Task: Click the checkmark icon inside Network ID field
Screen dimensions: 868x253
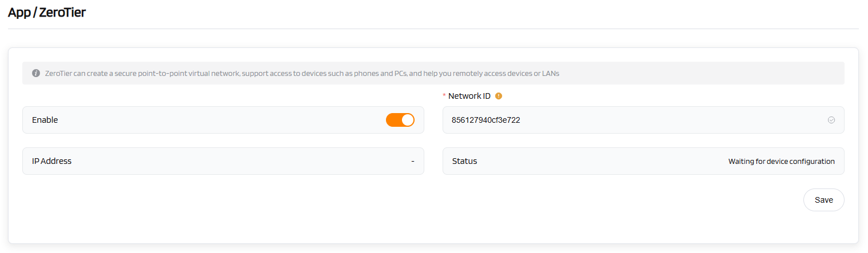Action: [831, 120]
